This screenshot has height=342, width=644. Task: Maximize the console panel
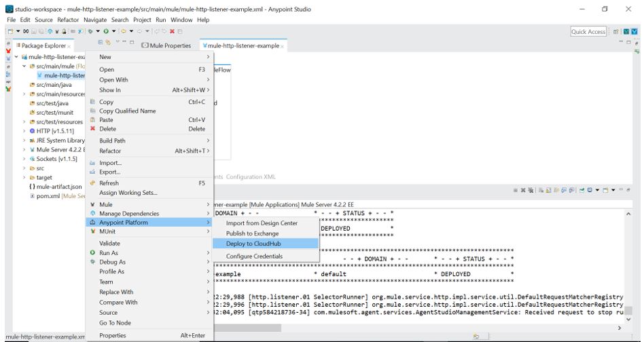coord(628,190)
